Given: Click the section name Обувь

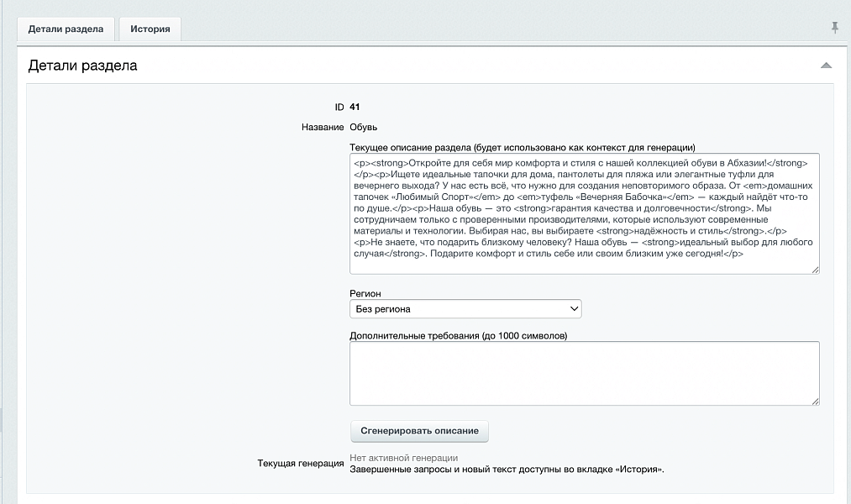Looking at the screenshot, I should click(363, 127).
